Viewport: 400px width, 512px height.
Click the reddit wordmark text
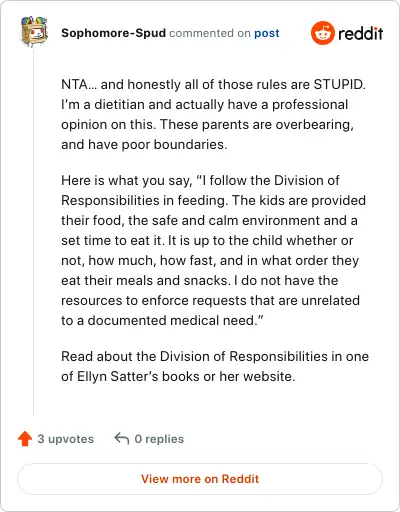tap(360, 33)
